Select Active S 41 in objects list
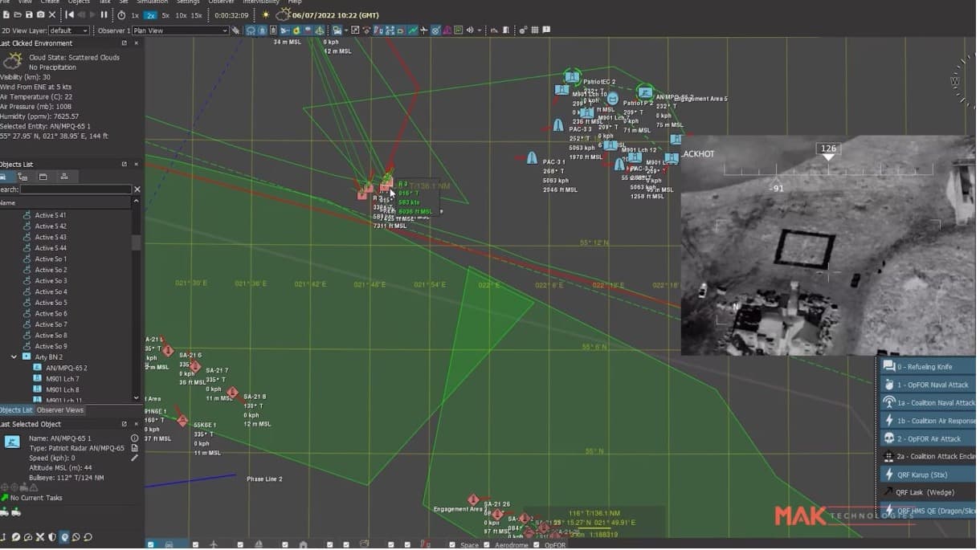The width and height of the screenshot is (980, 550). tap(50, 215)
